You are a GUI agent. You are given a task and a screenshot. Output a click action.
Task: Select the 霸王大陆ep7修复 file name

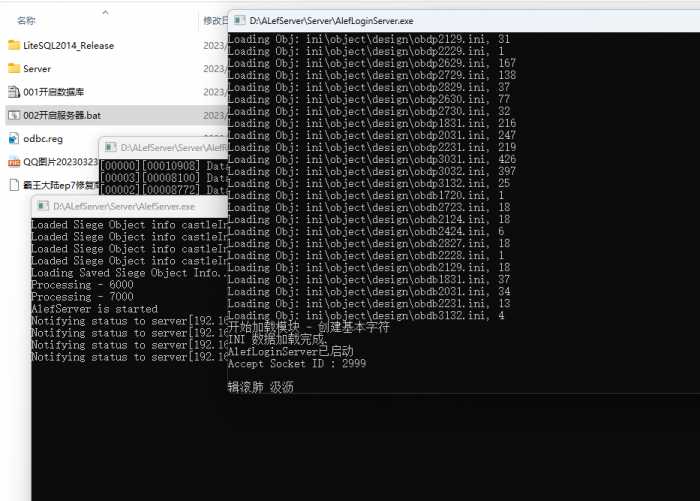tap(60, 185)
